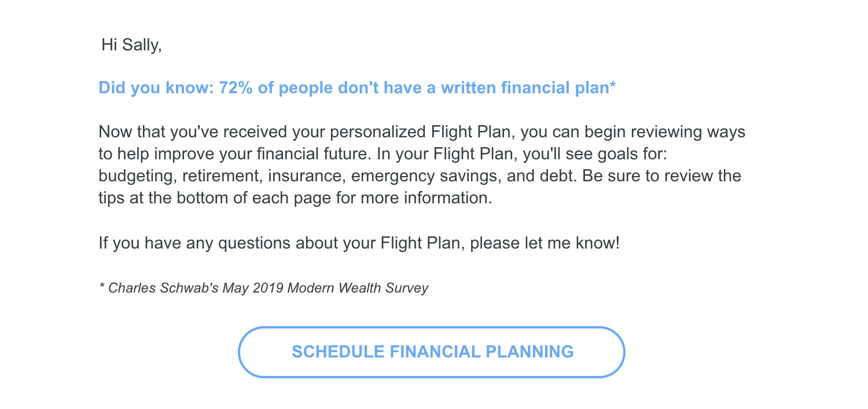Click the asterisk ending the blue headline
The image size is (868, 409).
tap(612, 86)
